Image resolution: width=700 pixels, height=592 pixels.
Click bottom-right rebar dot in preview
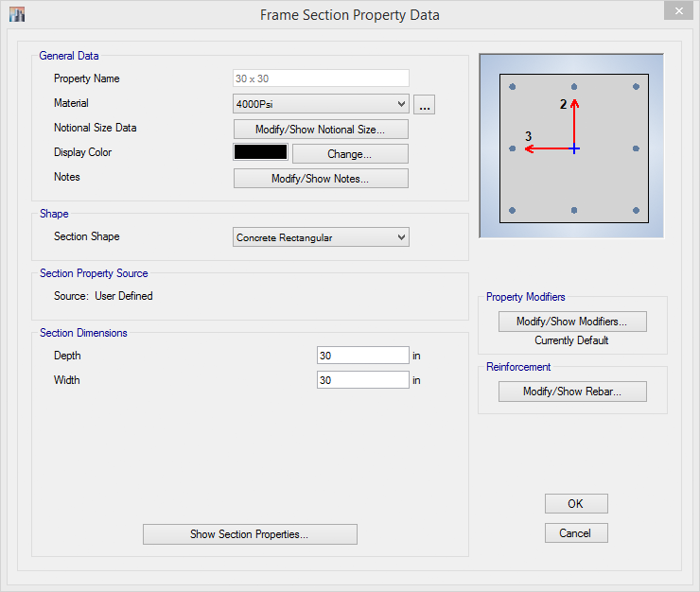(x=637, y=210)
